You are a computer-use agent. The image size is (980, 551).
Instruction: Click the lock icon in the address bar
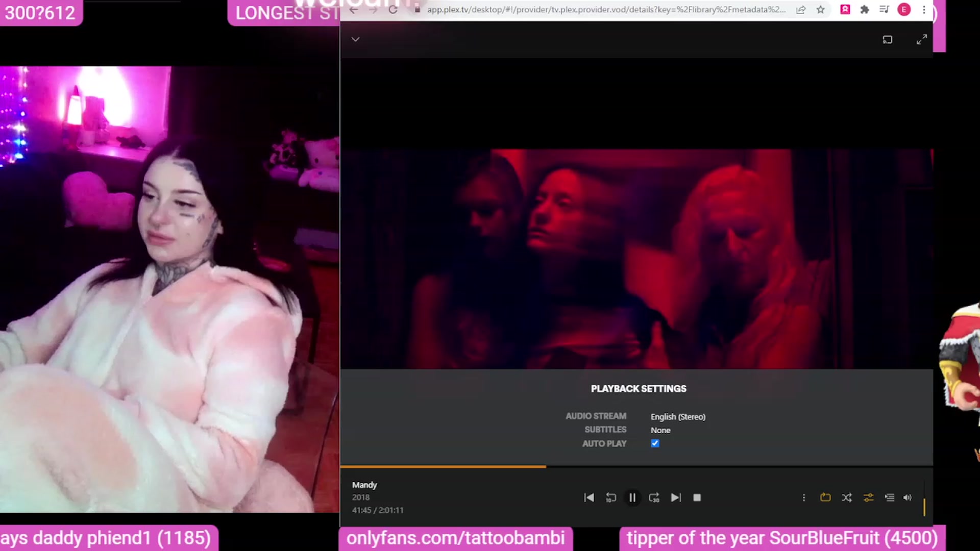[x=417, y=10]
